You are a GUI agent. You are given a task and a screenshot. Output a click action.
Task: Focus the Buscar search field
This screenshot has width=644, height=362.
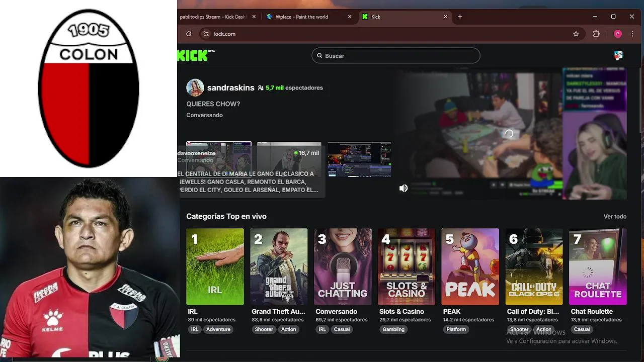[x=396, y=56]
